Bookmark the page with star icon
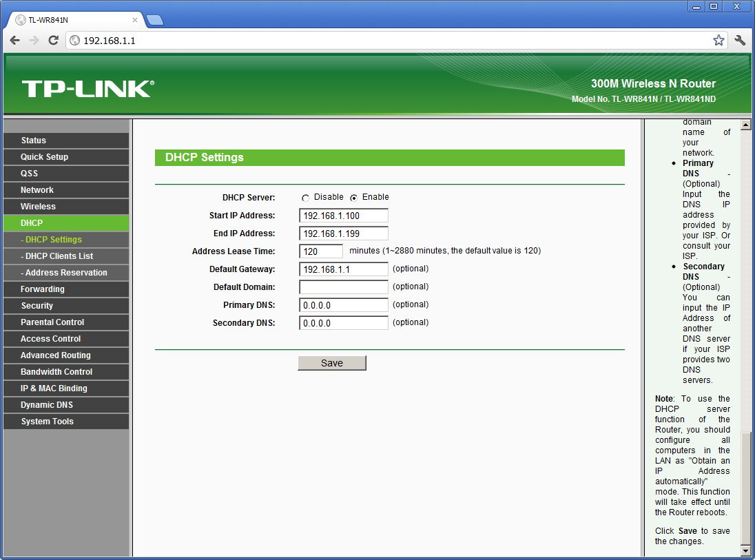755x560 pixels. pos(718,41)
